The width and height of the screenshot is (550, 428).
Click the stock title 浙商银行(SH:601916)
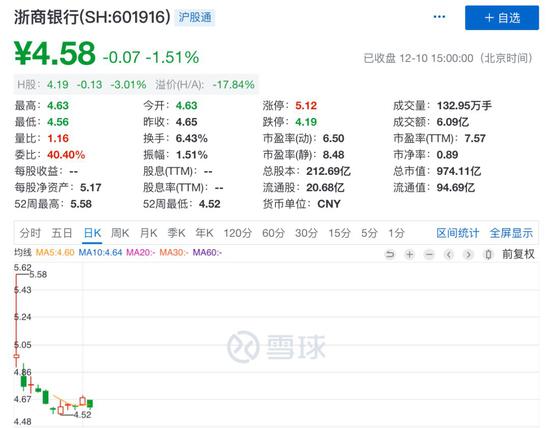92,17
